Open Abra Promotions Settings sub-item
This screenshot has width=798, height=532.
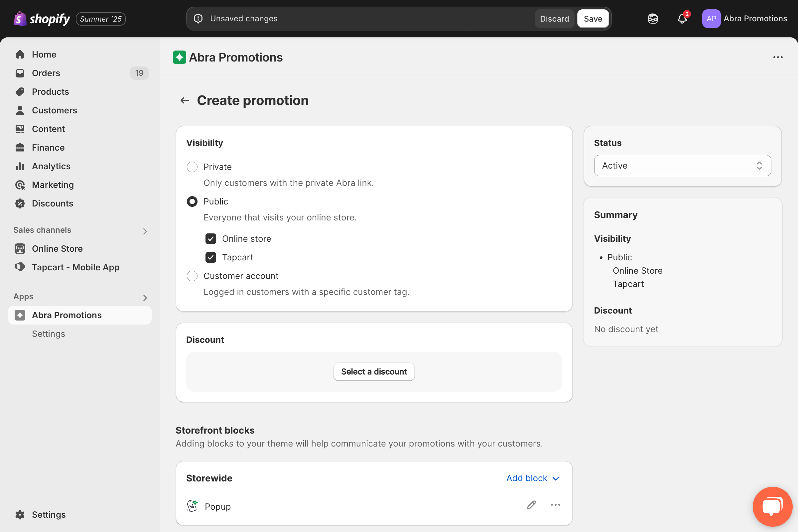click(49, 334)
